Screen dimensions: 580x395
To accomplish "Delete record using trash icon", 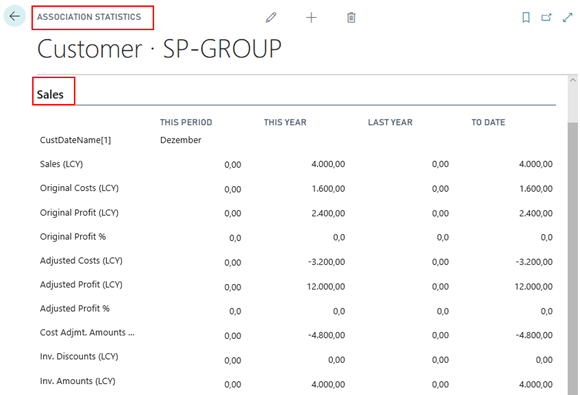I will click(351, 17).
